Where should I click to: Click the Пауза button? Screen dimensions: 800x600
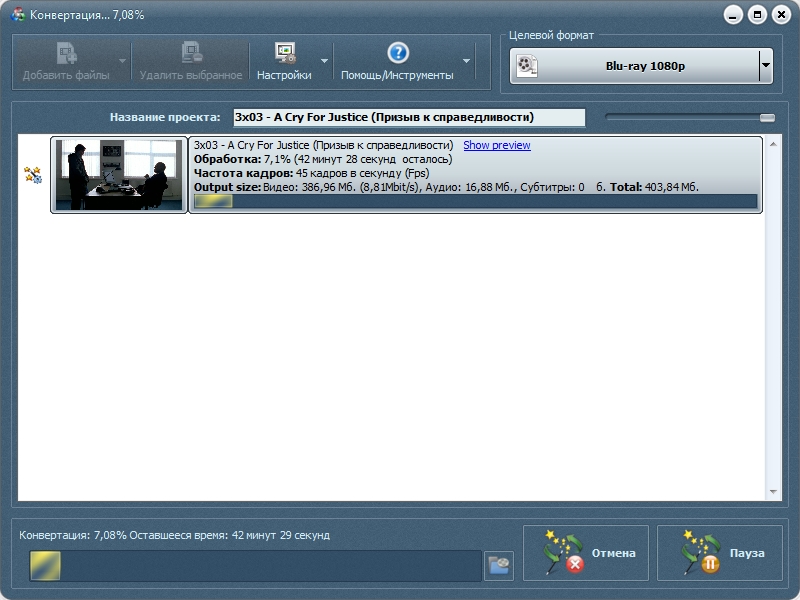pos(719,553)
